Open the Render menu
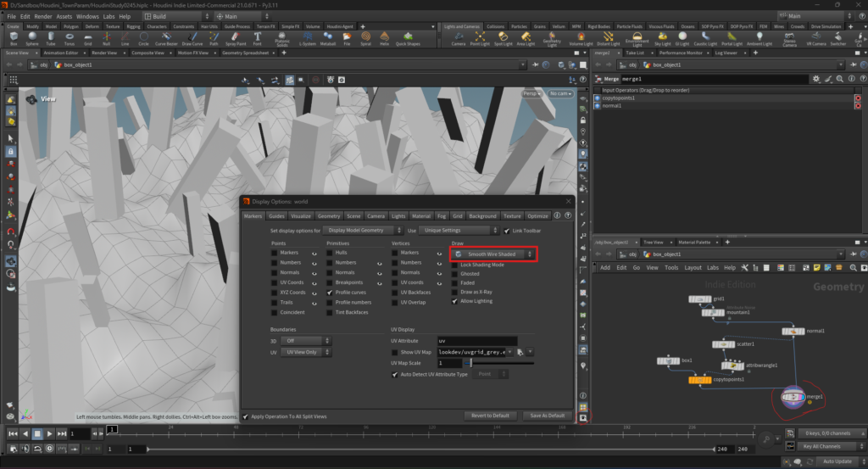Viewport: 868px width, 469px height. click(x=43, y=16)
